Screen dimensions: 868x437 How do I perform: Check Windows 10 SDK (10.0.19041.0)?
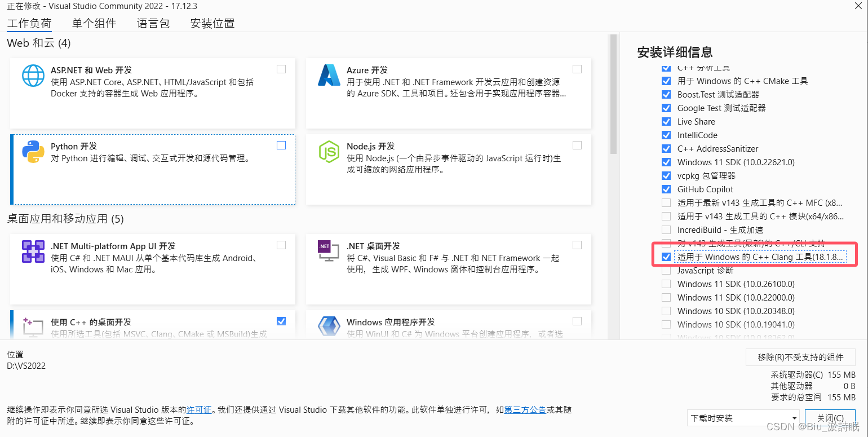[666, 325]
